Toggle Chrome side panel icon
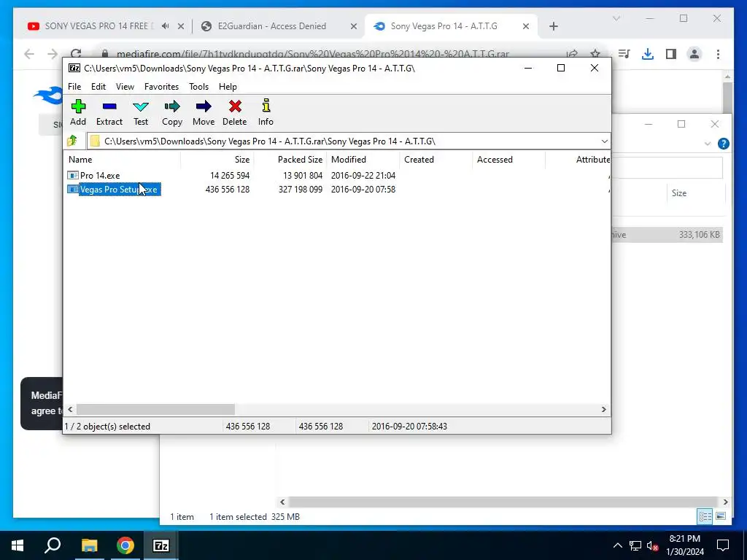This screenshot has height=560, width=747. [x=671, y=54]
